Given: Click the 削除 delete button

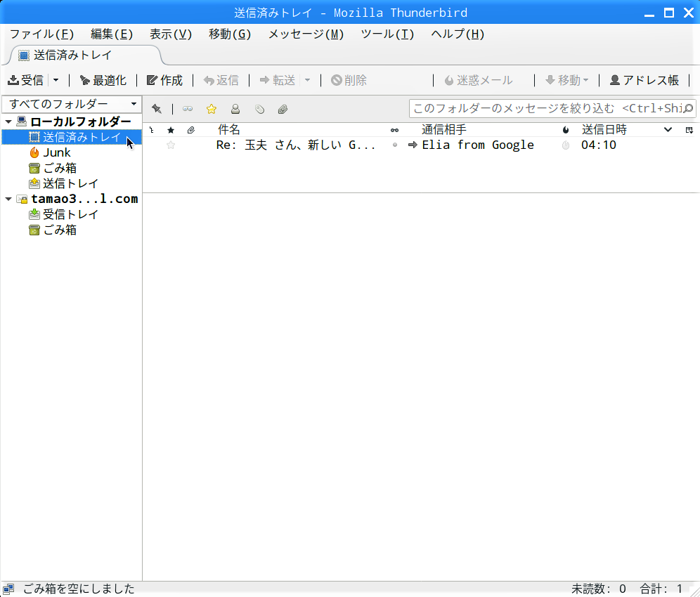Looking at the screenshot, I should tap(349, 80).
